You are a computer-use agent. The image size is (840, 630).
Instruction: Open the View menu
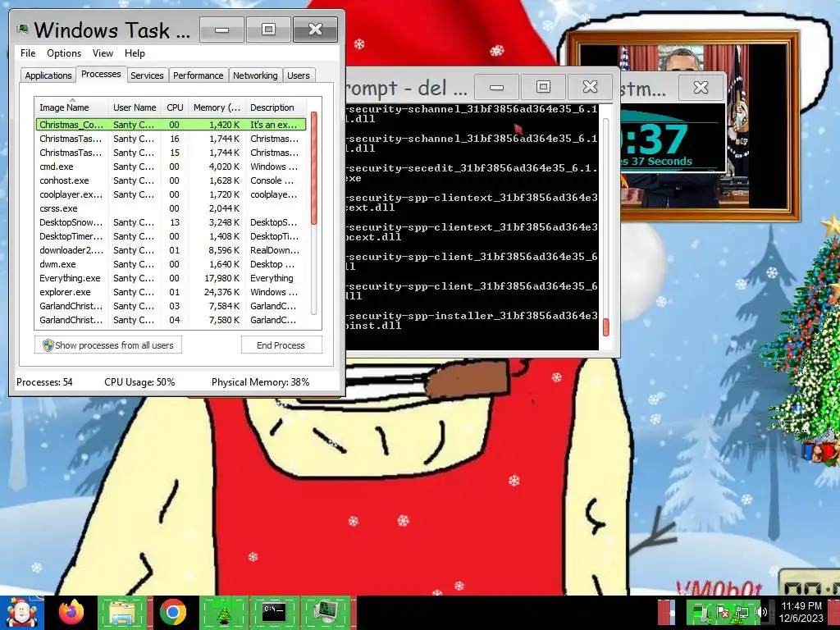click(103, 53)
